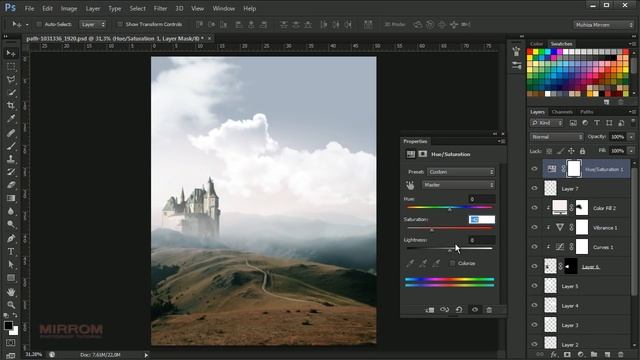Viewport: 640px width, 360px height.
Task: Open the workspace switcher dropdown
Action: coord(604,25)
